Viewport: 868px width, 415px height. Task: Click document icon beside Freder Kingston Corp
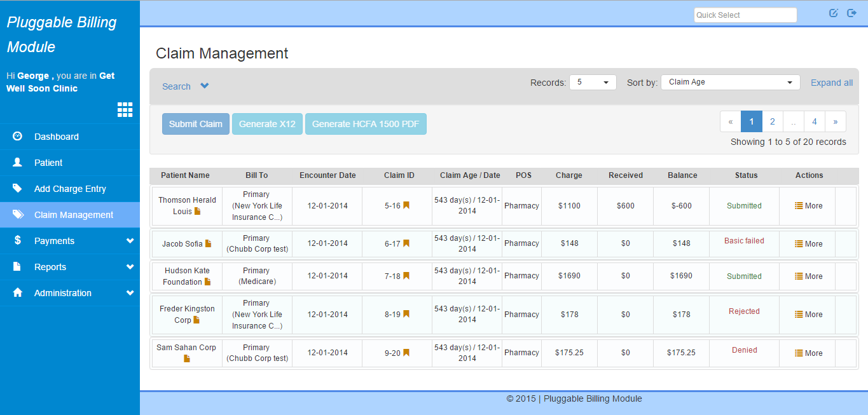coord(196,320)
